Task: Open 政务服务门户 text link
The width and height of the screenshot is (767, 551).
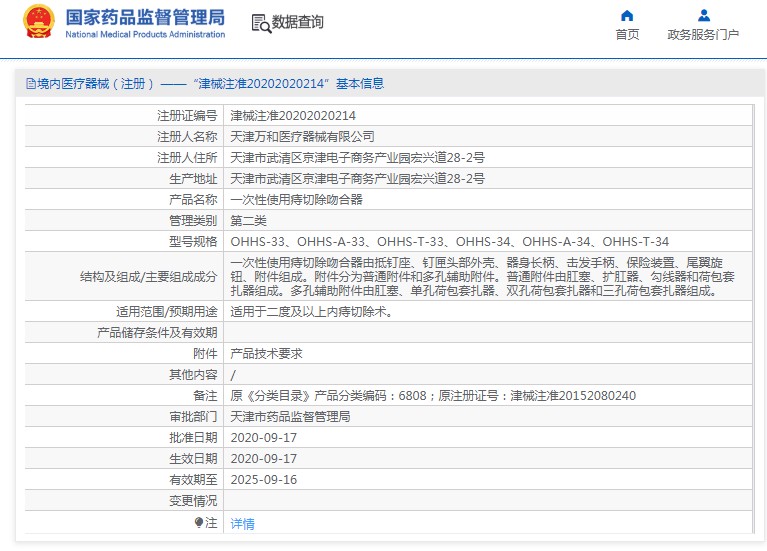Action: 703,34
